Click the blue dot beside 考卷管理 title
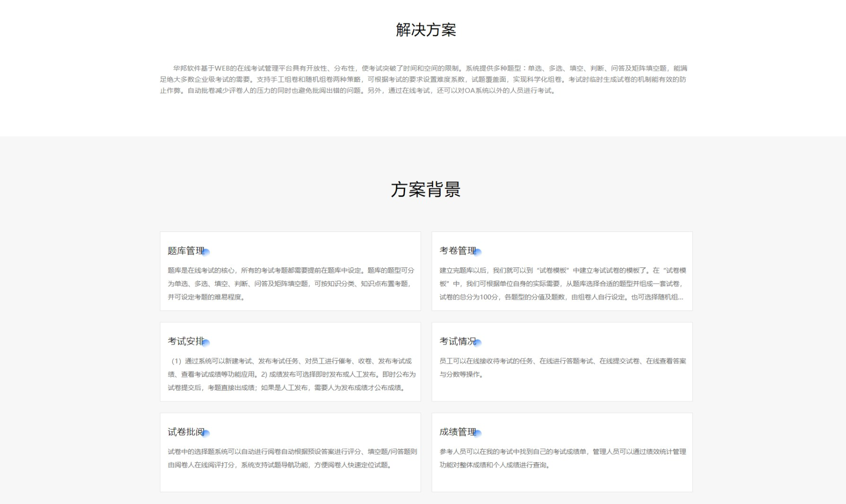The width and height of the screenshot is (846, 504). point(477,252)
